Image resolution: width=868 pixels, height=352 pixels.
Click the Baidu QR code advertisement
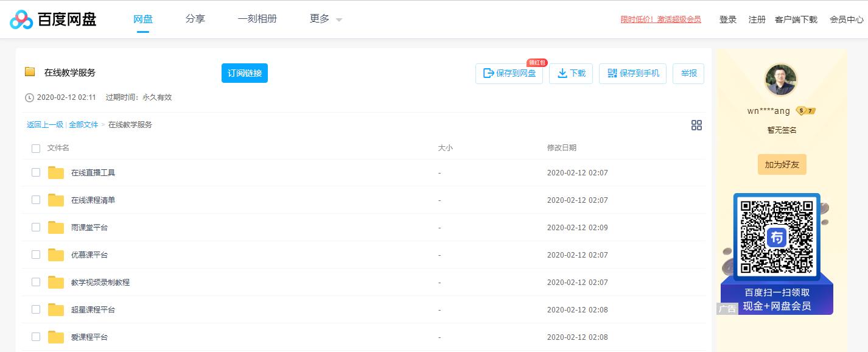tap(777, 254)
